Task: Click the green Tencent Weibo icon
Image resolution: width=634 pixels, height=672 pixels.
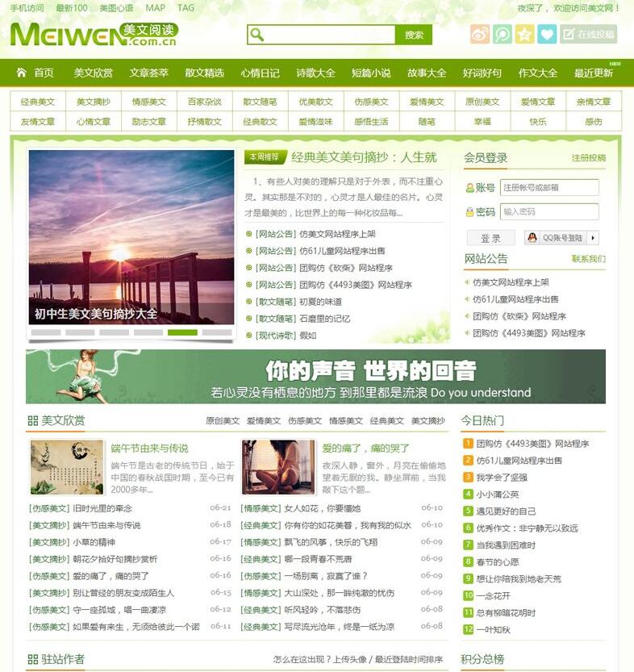Action: click(502, 34)
